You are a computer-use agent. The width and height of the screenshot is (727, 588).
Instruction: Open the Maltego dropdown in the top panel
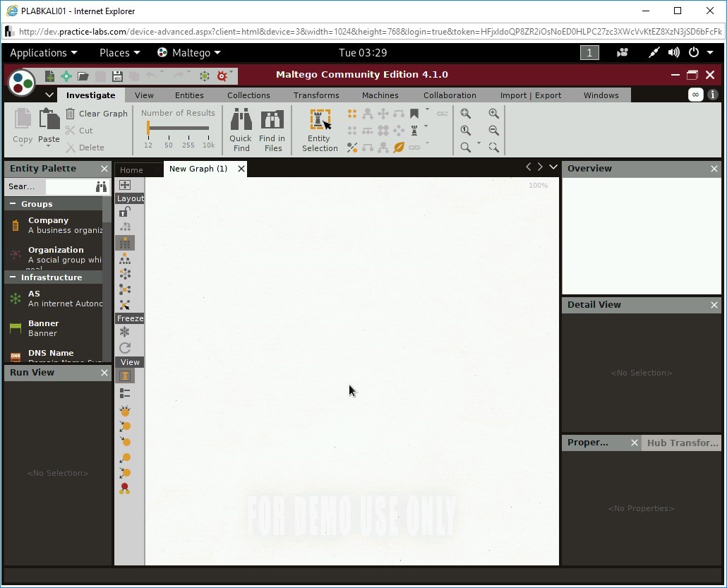coord(188,52)
